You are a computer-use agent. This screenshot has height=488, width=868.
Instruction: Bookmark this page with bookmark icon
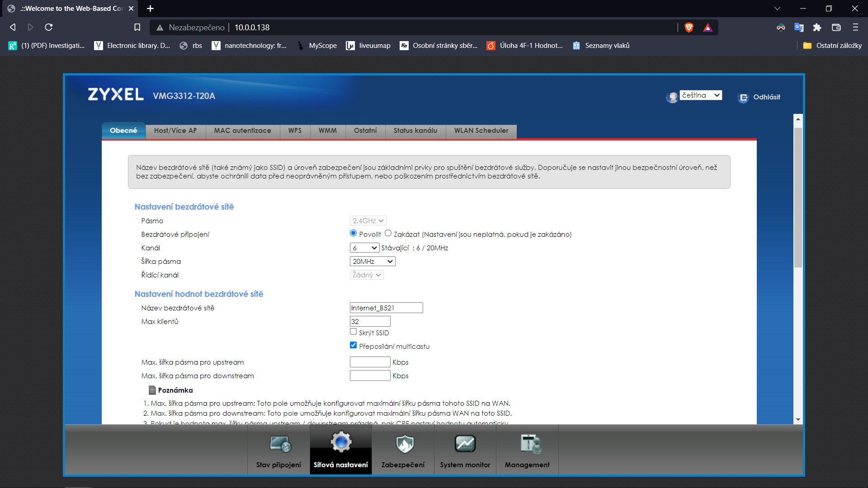[137, 28]
